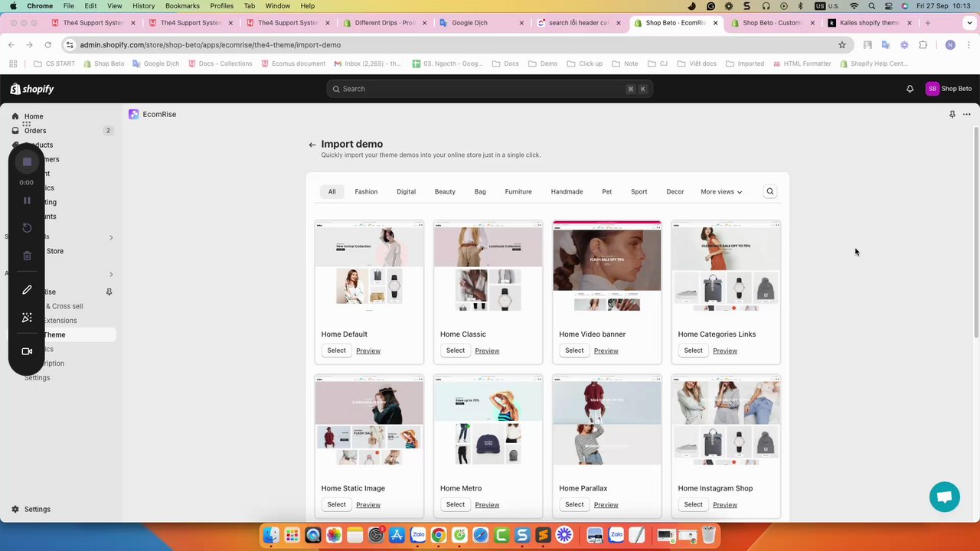The width and height of the screenshot is (980, 551).
Task: Open Trash in the Dock
Action: [708, 535]
